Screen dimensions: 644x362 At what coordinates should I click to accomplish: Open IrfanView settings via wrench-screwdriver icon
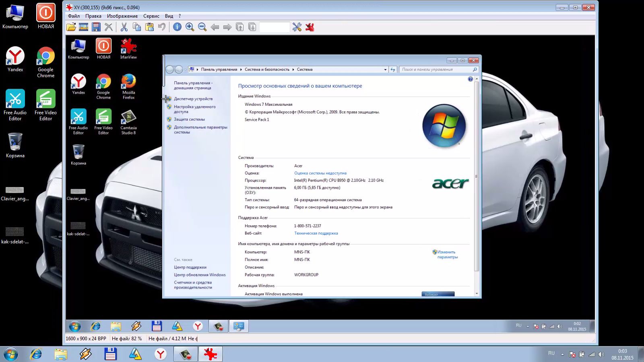click(x=297, y=27)
